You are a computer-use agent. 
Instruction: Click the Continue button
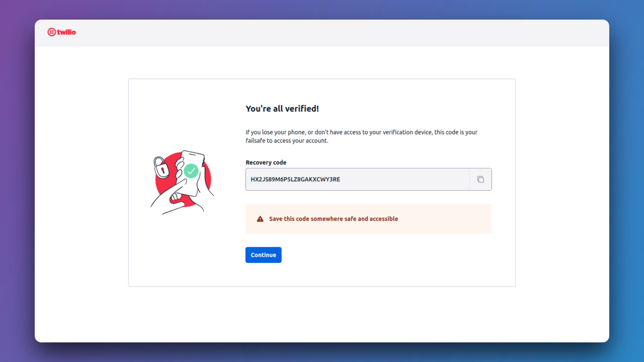pyautogui.click(x=264, y=255)
